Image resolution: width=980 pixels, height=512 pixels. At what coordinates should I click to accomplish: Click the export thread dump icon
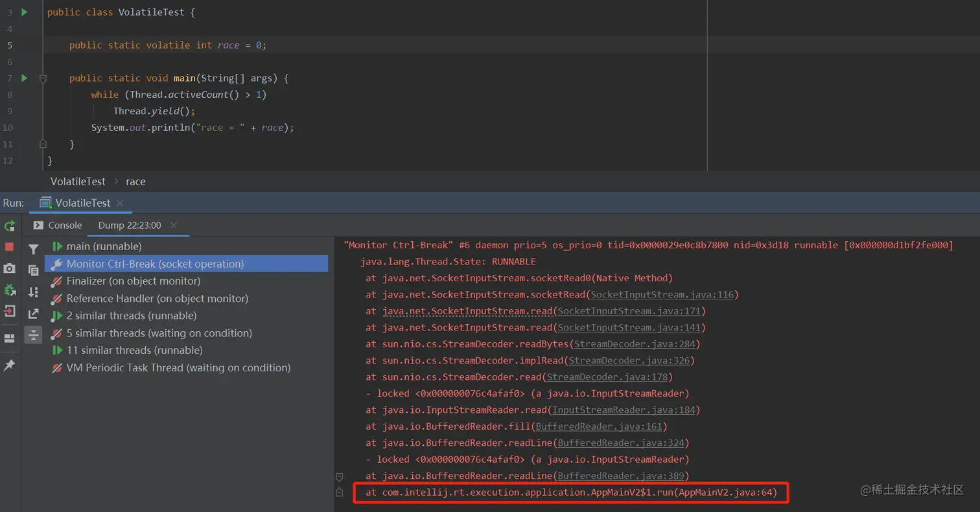34,314
